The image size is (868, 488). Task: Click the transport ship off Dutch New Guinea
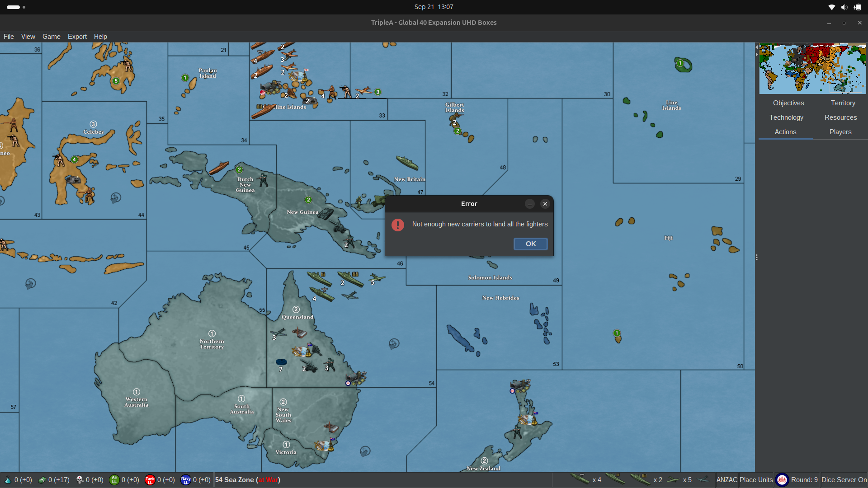219,168
